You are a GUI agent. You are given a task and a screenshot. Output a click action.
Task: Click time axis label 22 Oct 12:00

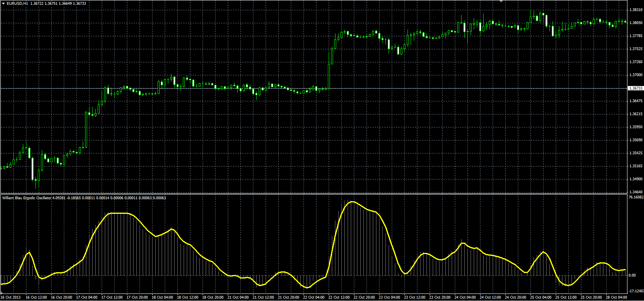(x=339, y=297)
